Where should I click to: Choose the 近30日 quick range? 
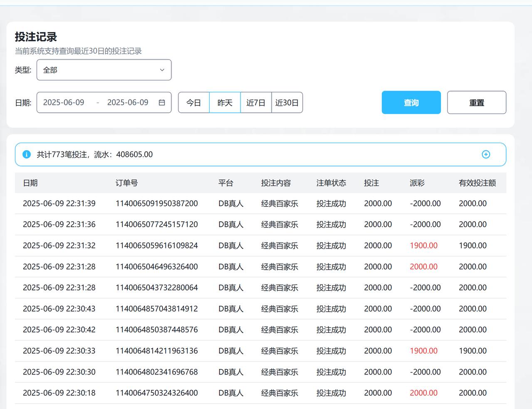pyautogui.click(x=287, y=103)
